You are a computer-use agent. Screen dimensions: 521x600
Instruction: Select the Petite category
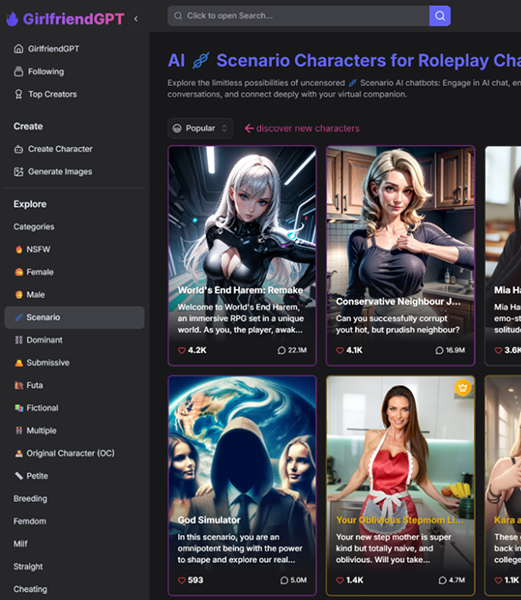[75, 476]
